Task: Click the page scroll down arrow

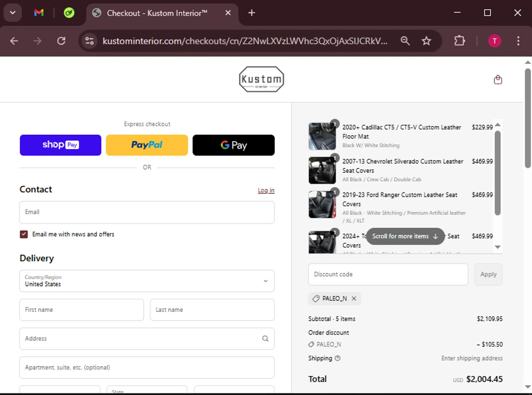Action: (528, 387)
